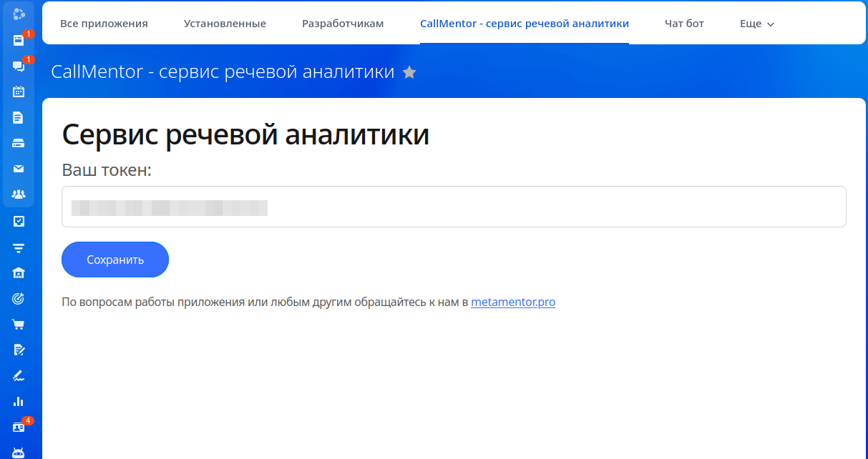Screen dimensions: 868x459
Task: Open the target goal sidebar icon
Action: coord(19,298)
